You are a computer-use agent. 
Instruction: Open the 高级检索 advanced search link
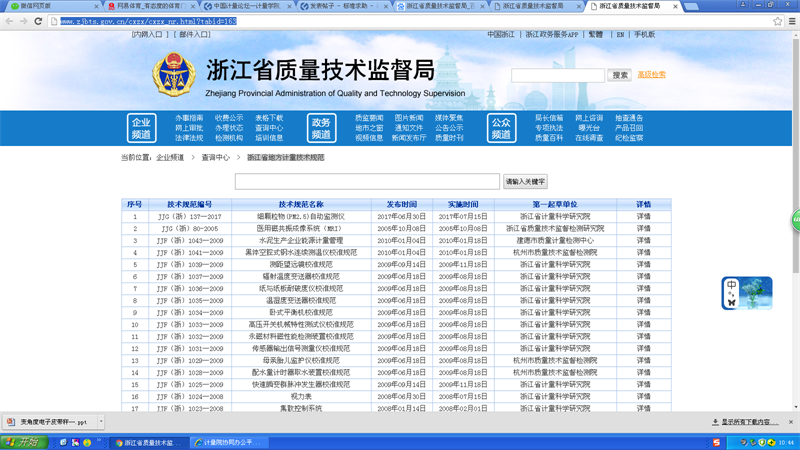tap(651, 75)
